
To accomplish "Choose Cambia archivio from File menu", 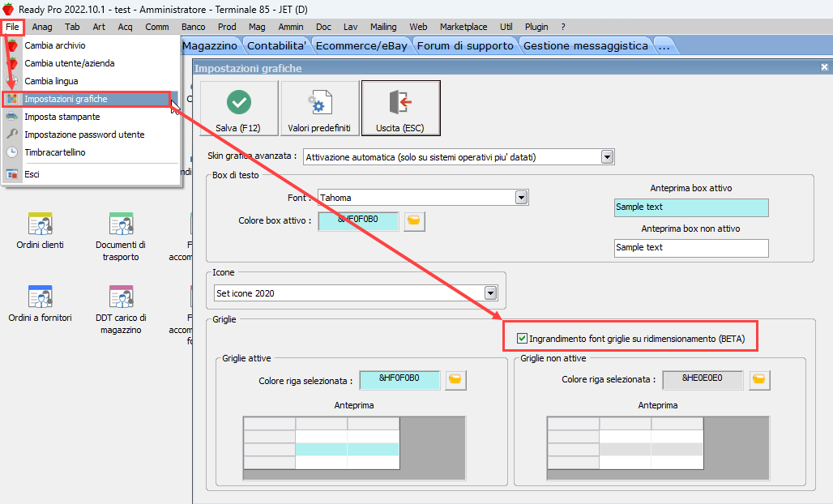I will click(92, 45).
